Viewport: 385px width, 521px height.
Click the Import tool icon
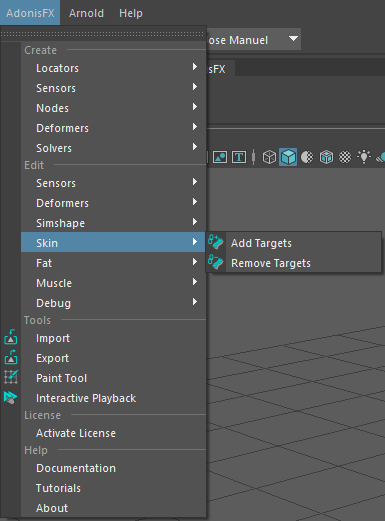coord(11,337)
